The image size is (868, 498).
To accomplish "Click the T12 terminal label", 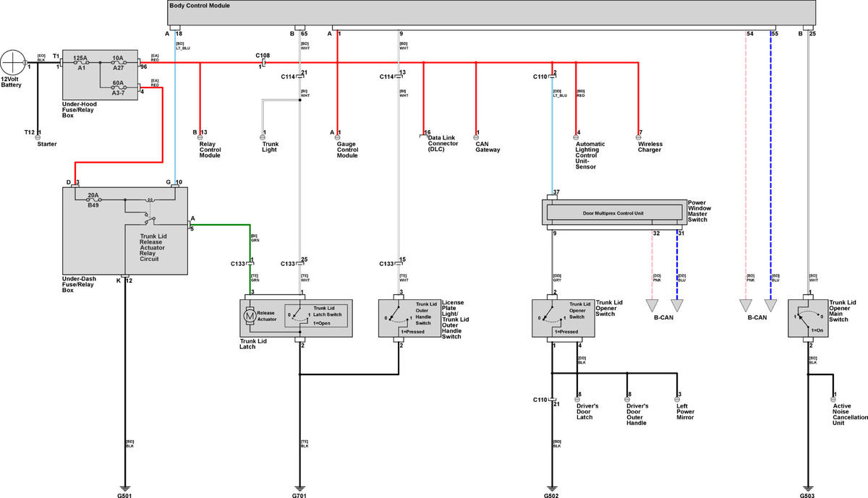I will [29, 132].
